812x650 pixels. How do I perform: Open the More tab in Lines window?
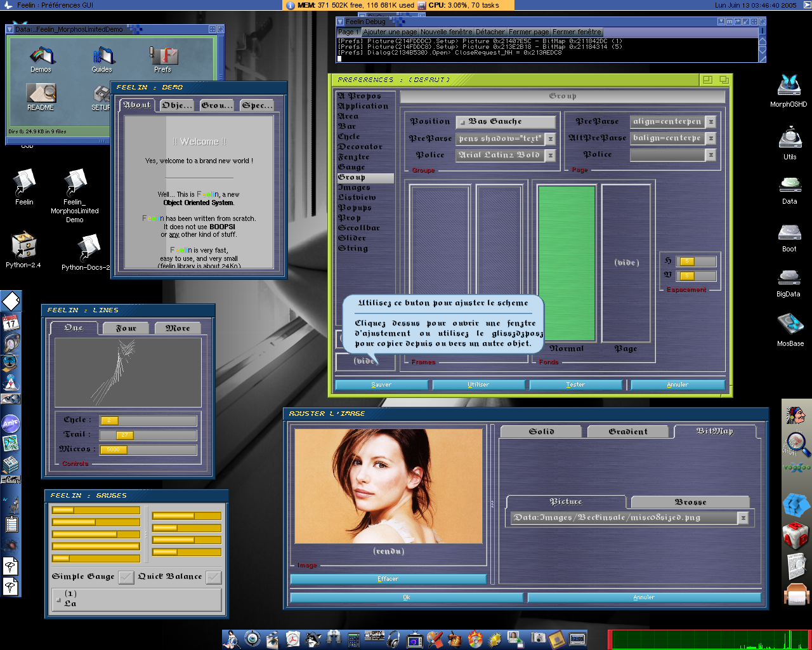pos(178,328)
